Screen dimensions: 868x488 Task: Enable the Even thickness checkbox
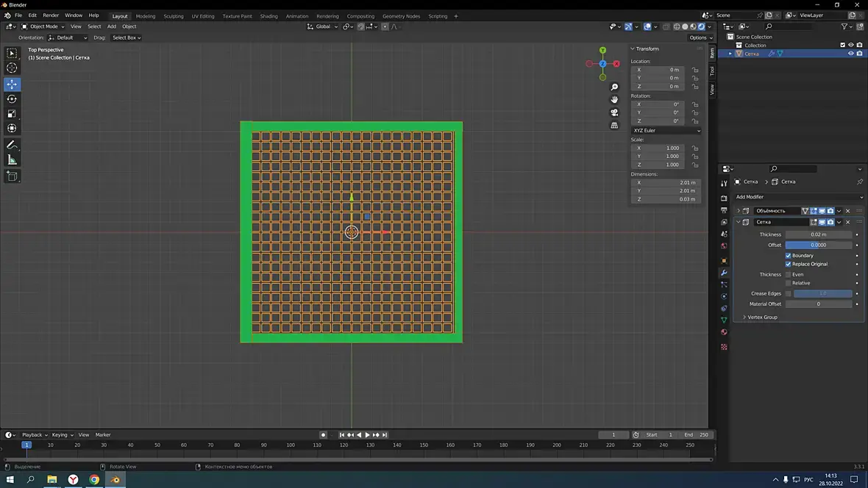coord(788,274)
